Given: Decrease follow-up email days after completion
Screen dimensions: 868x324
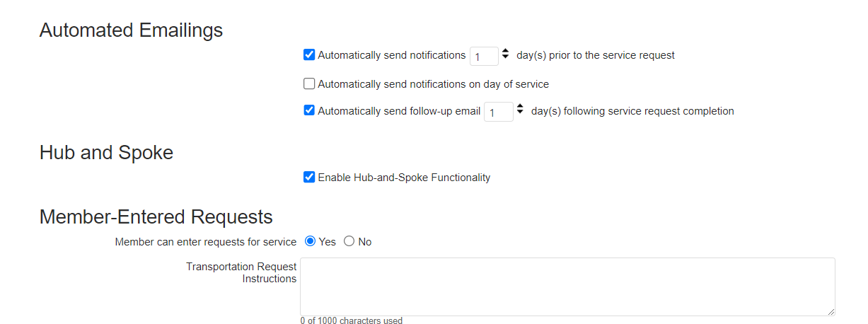Looking at the screenshot, I should (x=520, y=114).
